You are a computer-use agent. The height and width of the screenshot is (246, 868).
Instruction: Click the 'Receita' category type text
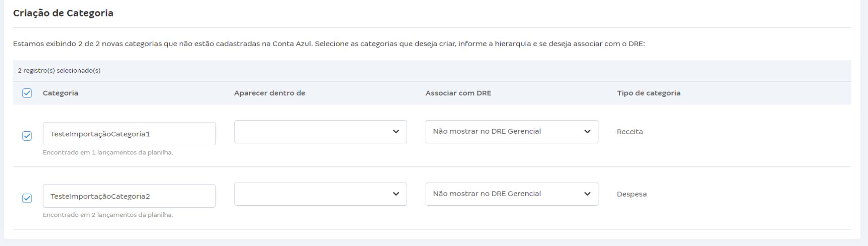pos(630,132)
